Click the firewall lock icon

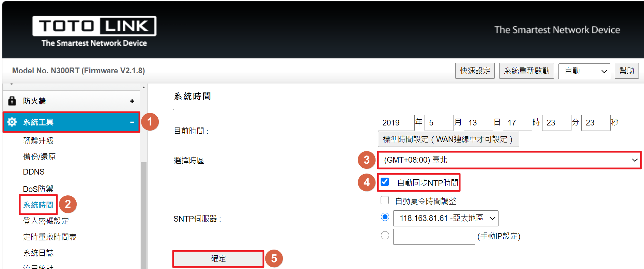click(12, 101)
